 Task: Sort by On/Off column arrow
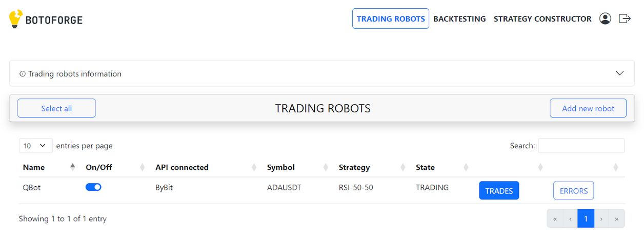pyautogui.click(x=143, y=167)
